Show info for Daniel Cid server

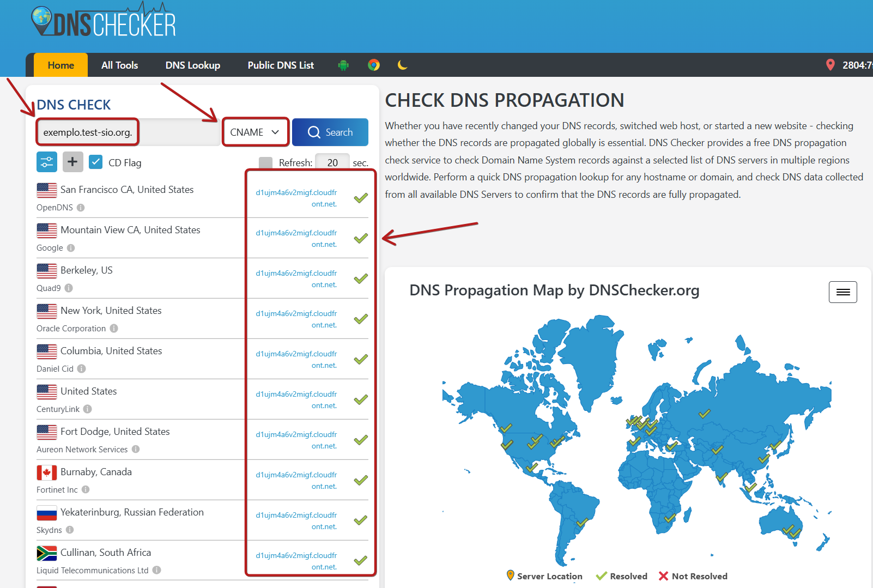82,369
